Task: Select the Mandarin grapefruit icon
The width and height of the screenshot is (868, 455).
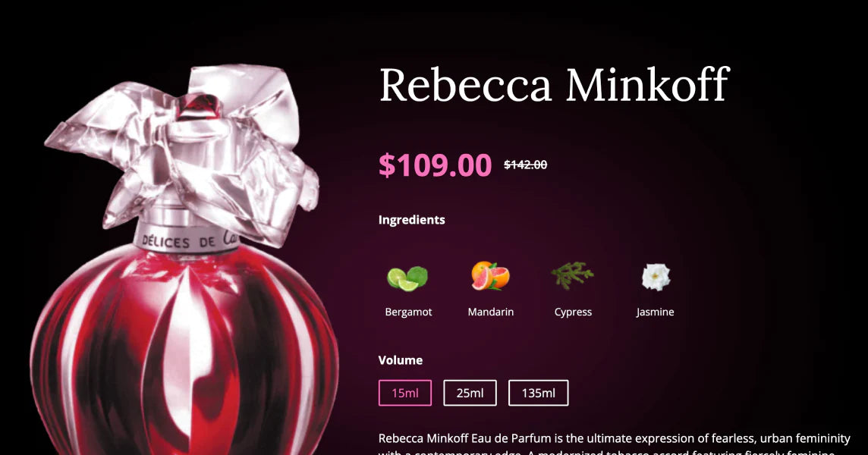Action: click(x=490, y=276)
